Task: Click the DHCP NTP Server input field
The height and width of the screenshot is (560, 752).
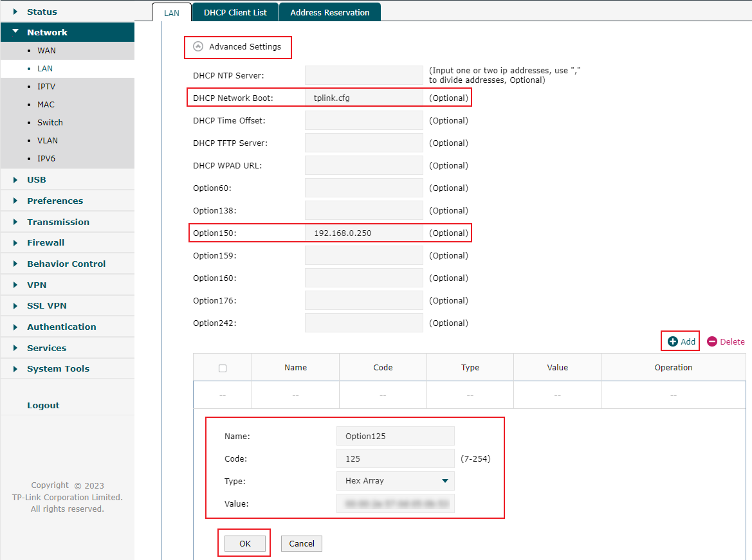Action: tap(363, 75)
